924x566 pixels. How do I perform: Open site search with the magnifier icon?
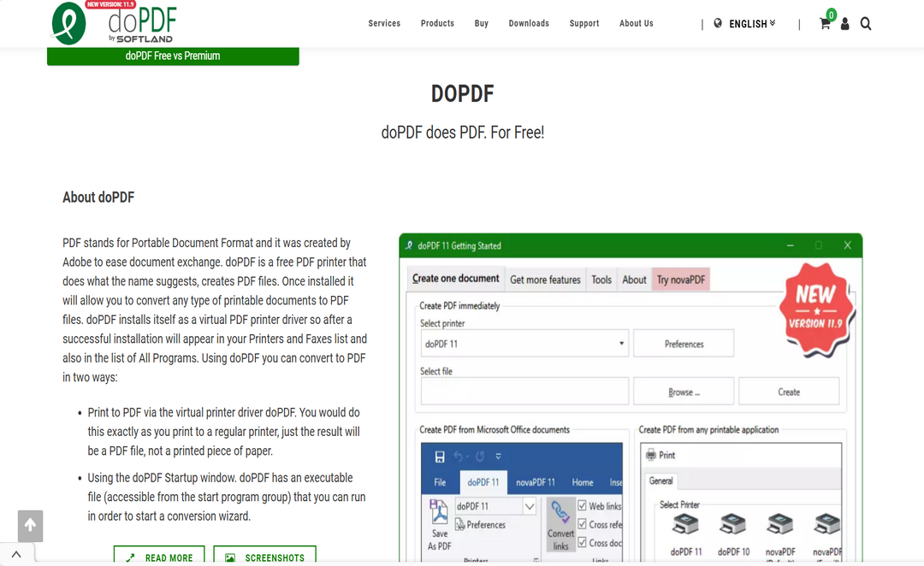click(x=866, y=24)
